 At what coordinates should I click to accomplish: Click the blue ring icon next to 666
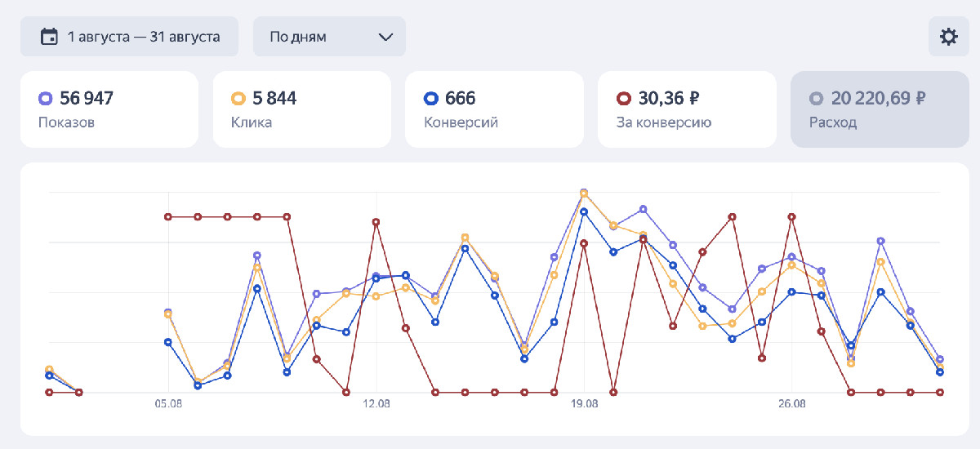click(x=430, y=99)
